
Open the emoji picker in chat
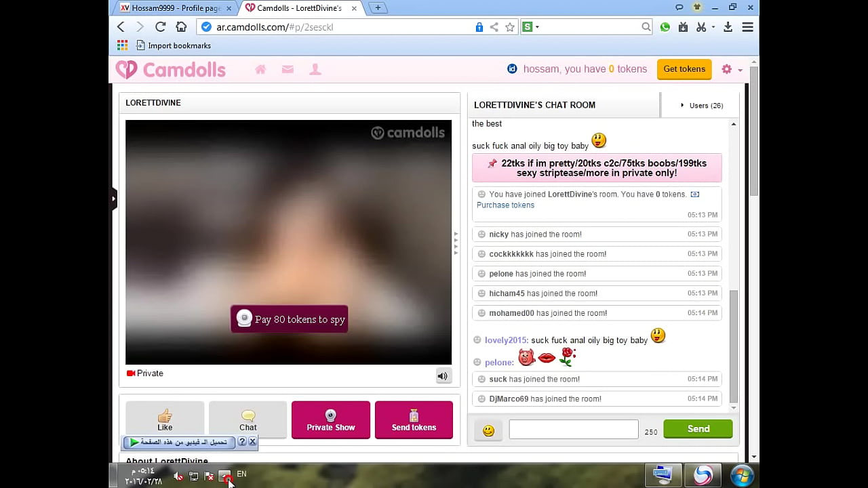[488, 430]
